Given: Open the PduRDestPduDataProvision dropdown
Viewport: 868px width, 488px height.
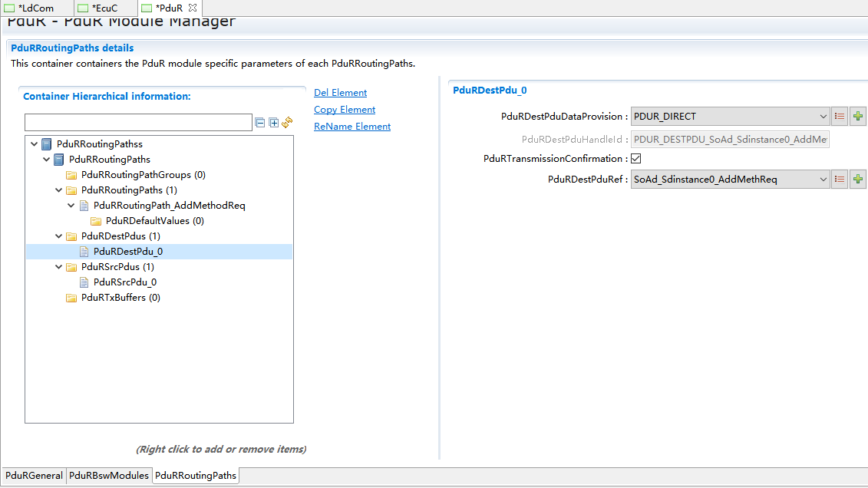Looking at the screenshot, I should coord(823,117).
